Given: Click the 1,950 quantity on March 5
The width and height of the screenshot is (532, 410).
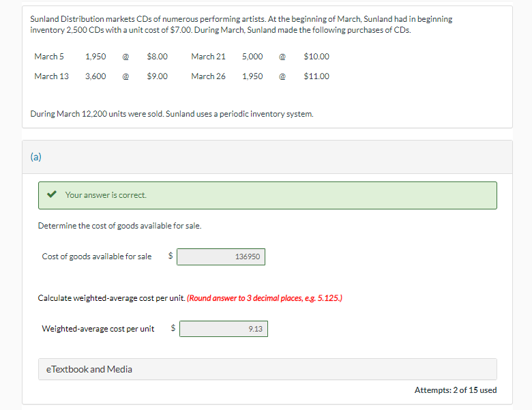Looking at the screenshot, I should pos(95,57).
